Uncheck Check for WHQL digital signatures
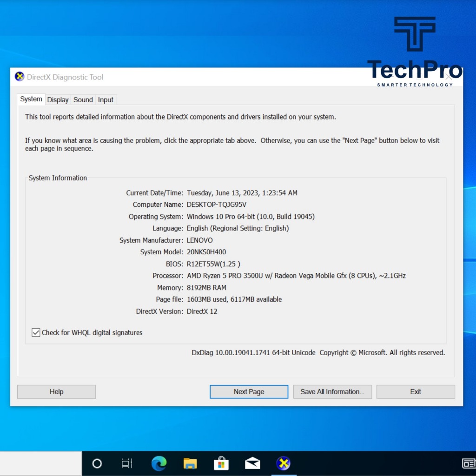The image size is (476, 476). point(36,332)
